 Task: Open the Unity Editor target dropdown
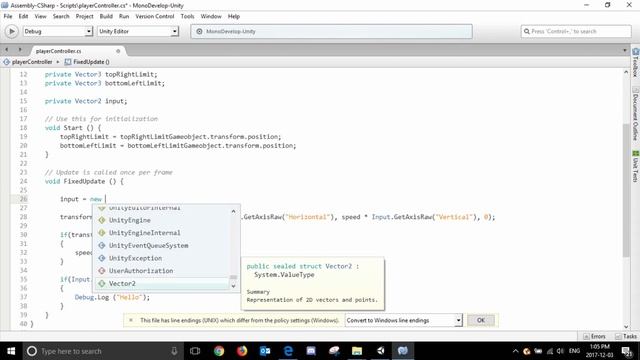(x=138, y=31)
